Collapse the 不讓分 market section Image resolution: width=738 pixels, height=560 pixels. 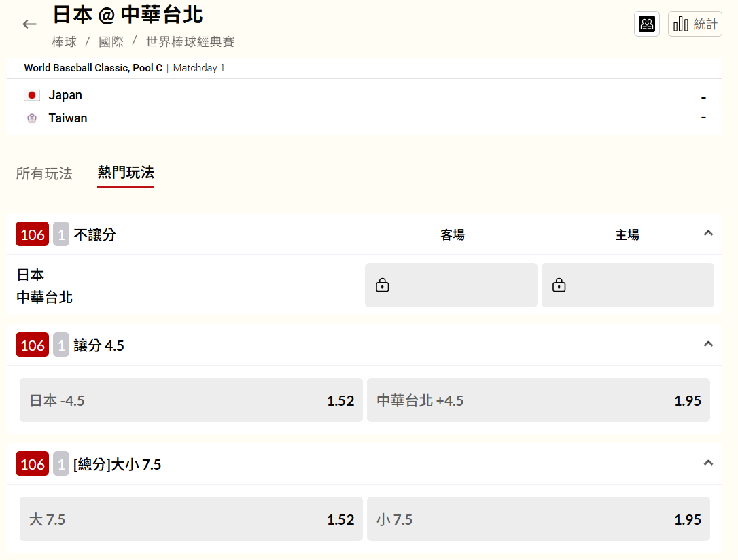(x=708, y=233)
